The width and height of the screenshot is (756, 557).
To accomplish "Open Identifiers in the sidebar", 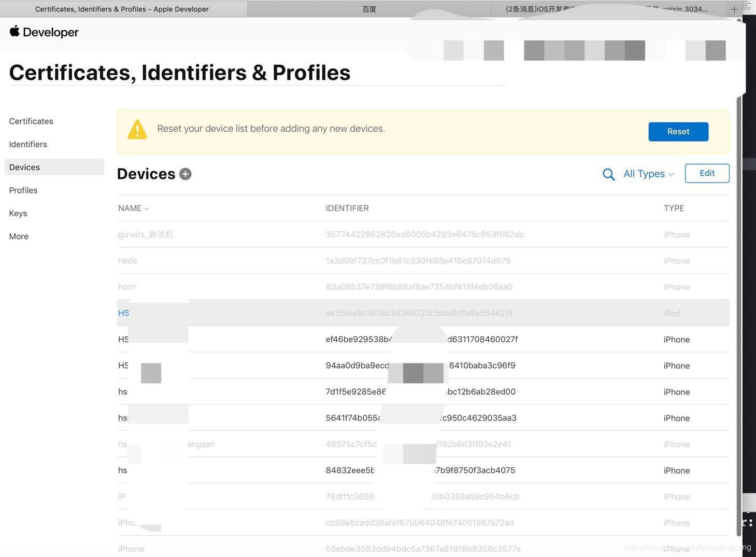I will tap(28, 144).
